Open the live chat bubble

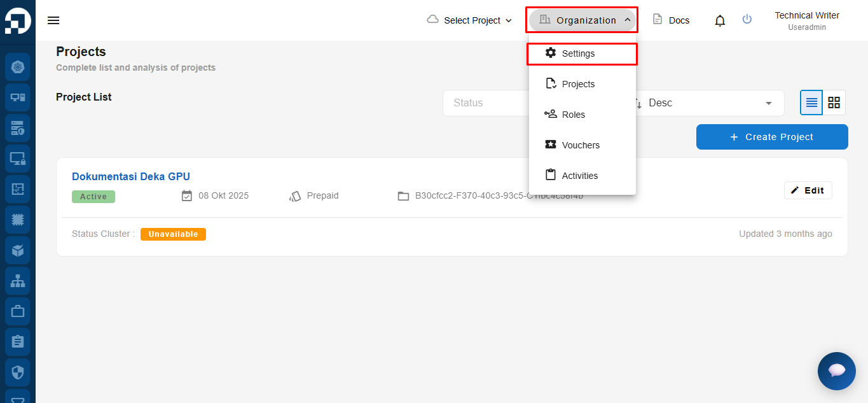(x=836, y=371)
